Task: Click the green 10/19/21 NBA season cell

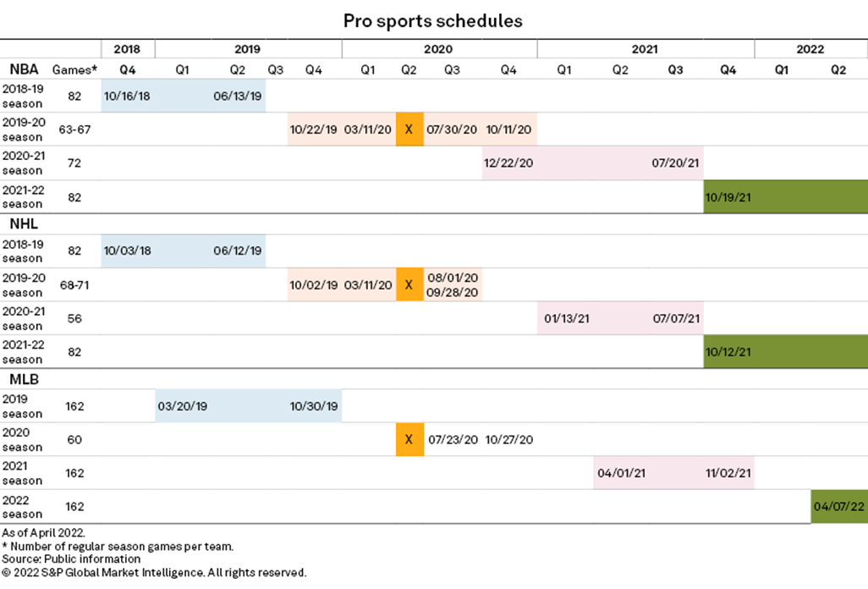Action: click(728, 197)
